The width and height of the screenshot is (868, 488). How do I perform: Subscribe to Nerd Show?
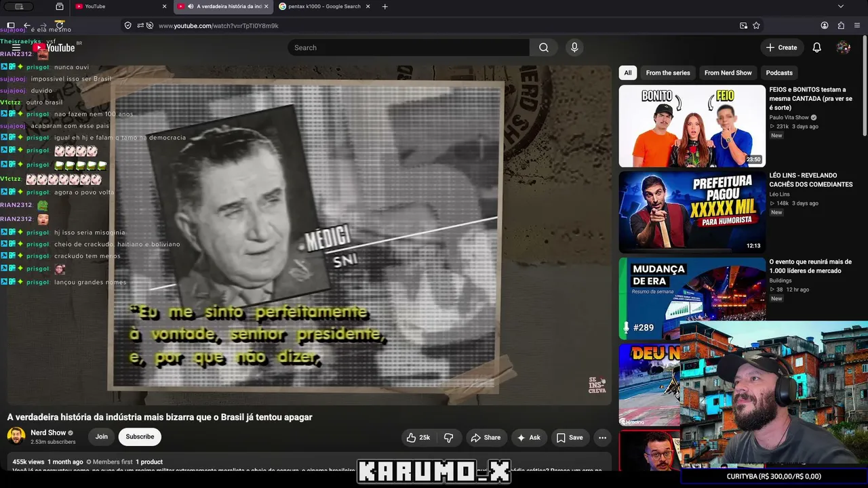click(x=140, y=437)
